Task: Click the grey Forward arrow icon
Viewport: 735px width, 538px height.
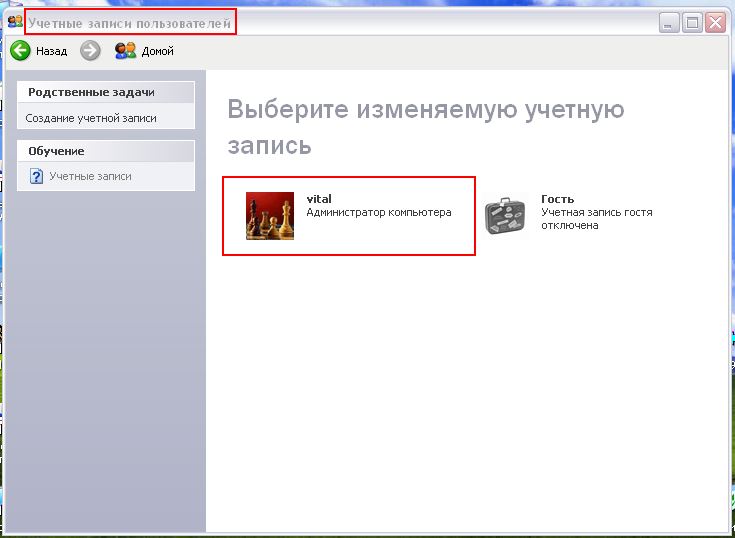Action: click(90, 51)
